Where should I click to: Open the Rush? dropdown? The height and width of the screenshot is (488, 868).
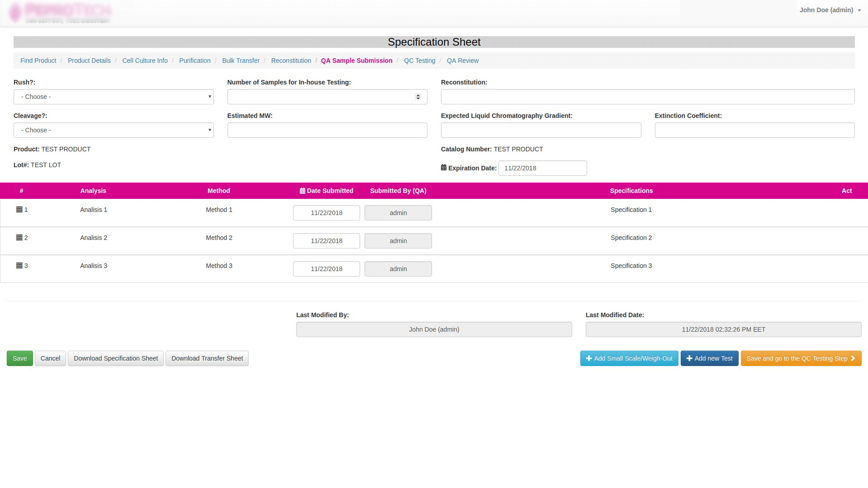click(113, 97)
